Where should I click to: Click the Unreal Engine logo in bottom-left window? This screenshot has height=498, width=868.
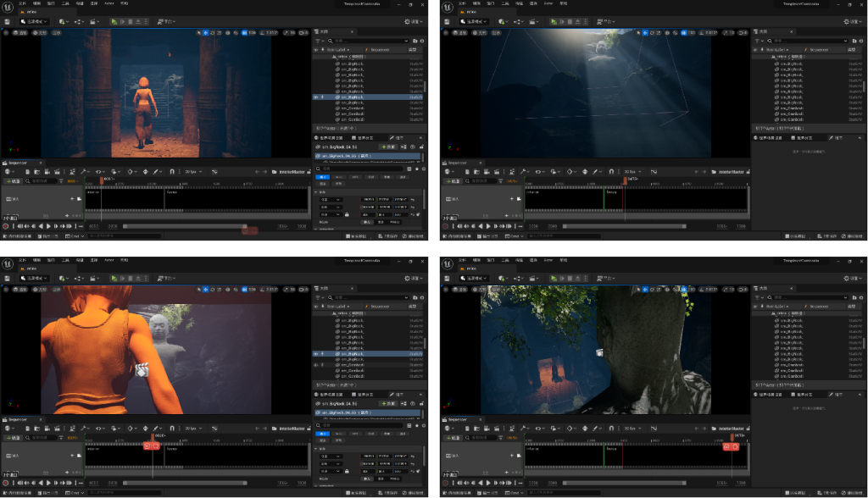coord(8,263)
